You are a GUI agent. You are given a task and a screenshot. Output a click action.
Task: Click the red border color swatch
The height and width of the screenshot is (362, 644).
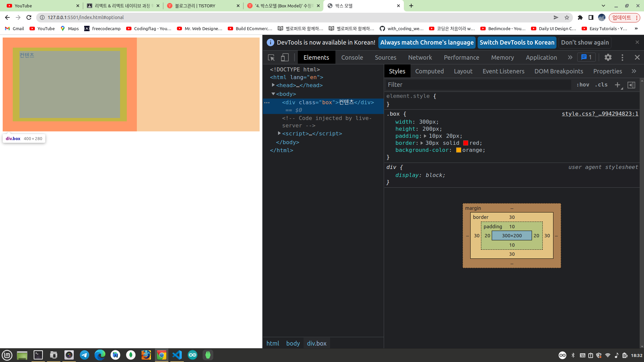466,143
